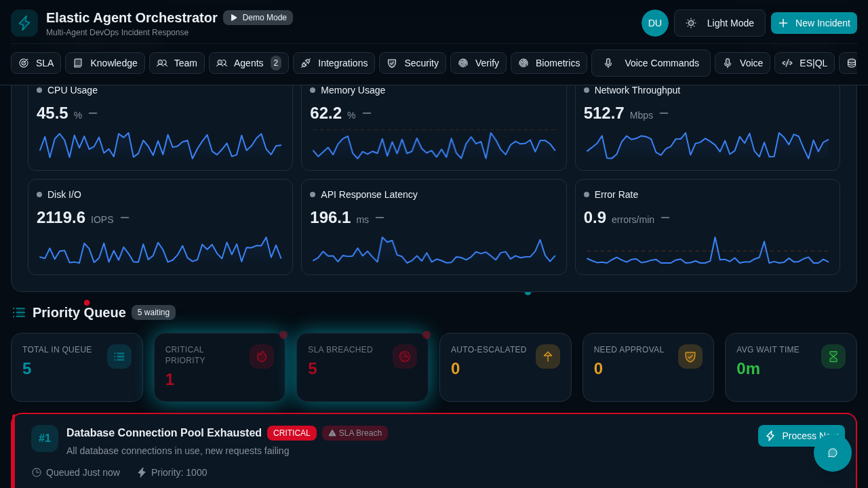Viewport: 868px width, 488px height.
Task: Select the Need Approval card
Action: (648, 367)
